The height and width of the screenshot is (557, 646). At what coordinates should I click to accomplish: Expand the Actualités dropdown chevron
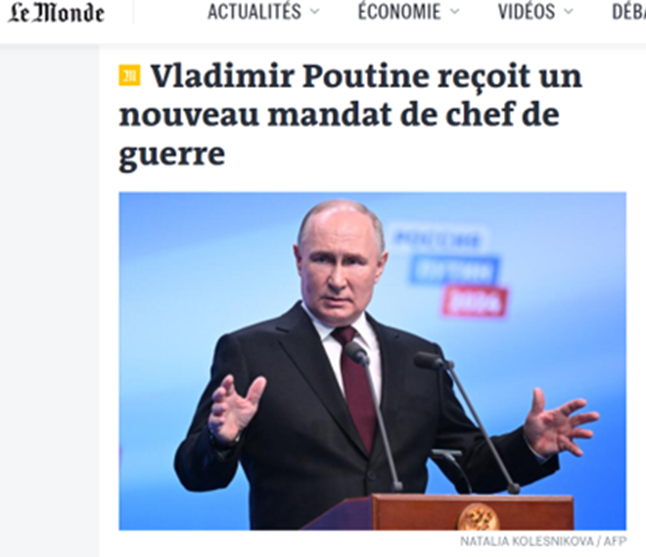[315, 12]
